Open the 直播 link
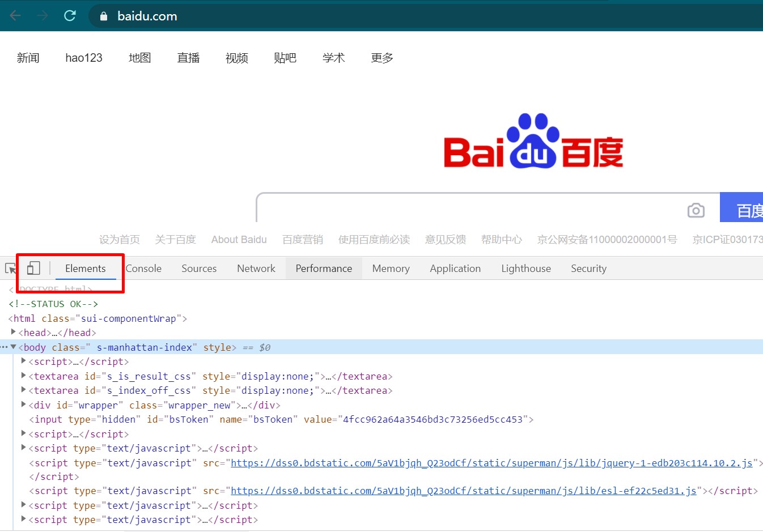This screenshot has width=763, height=532. (188, 58)
